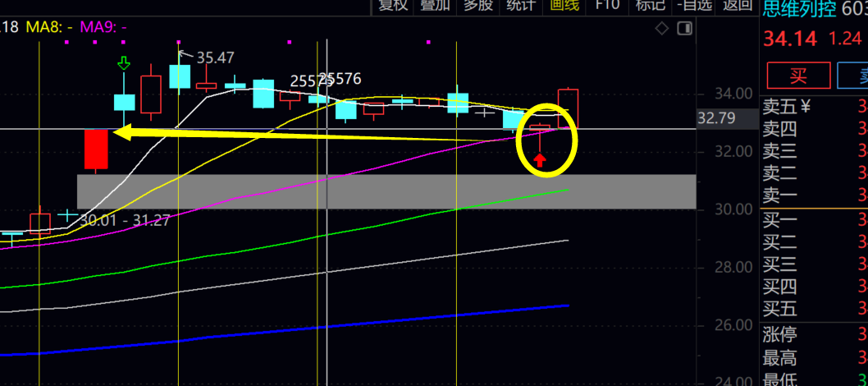Click the 35.47 high price label
868x386 pixels.
coord(215,57)
